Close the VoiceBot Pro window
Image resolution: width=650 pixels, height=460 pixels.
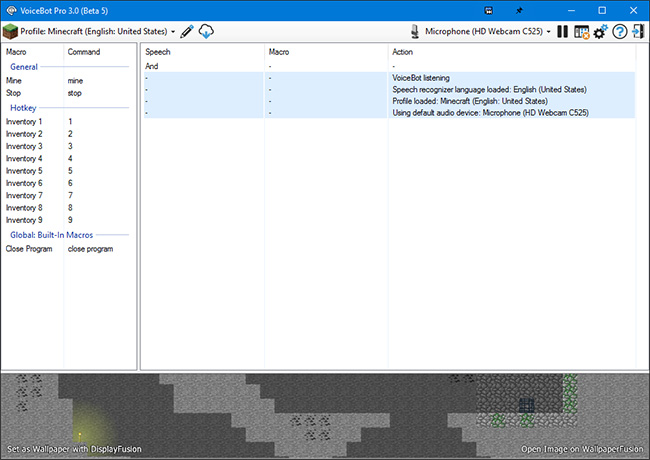pyautogui.click(x=633, y=11)
